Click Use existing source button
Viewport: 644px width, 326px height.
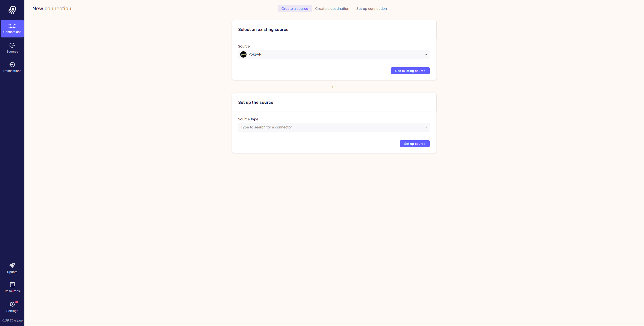pyautogui.click(x=410, y=71)
